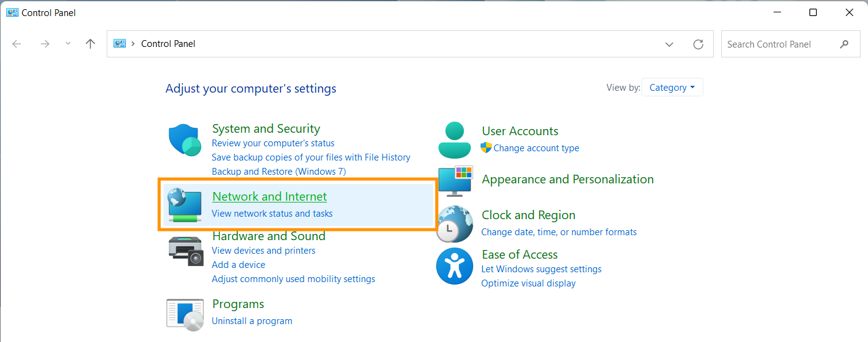Click the Up one level arrow
This screenshot has width=868, height=342.
(x=91, y=44)
